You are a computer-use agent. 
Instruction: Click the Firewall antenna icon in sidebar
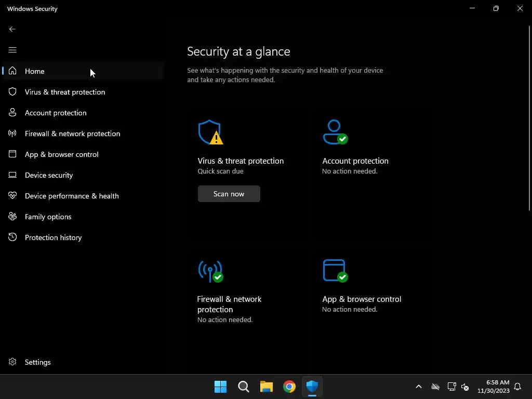[12, 134]
